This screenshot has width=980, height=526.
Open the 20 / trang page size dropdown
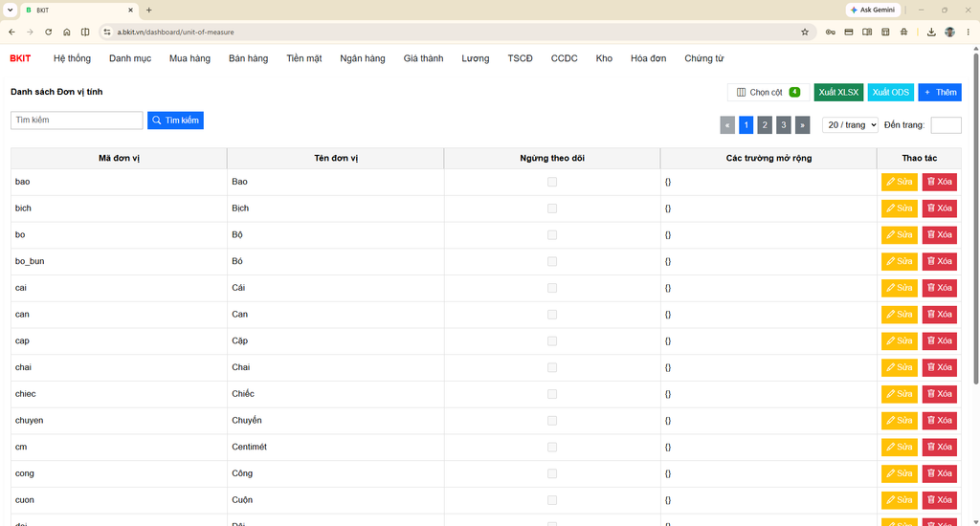(850, 125)
